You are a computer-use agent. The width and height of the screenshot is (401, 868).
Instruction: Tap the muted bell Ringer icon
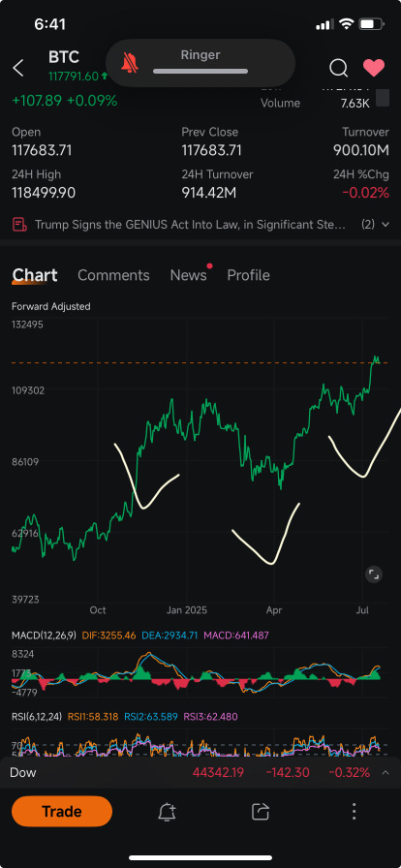tap(131, 64)
